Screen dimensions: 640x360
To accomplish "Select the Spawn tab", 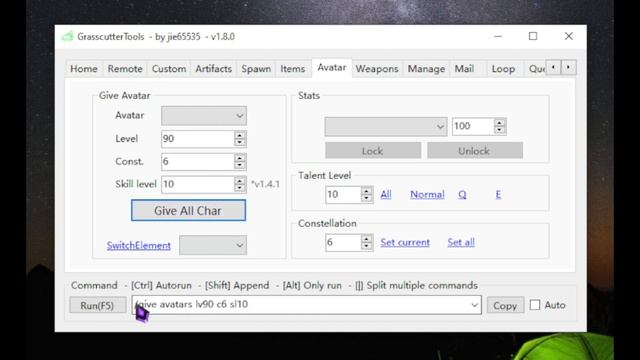I will pyautogui.click(x=256, y=69).
